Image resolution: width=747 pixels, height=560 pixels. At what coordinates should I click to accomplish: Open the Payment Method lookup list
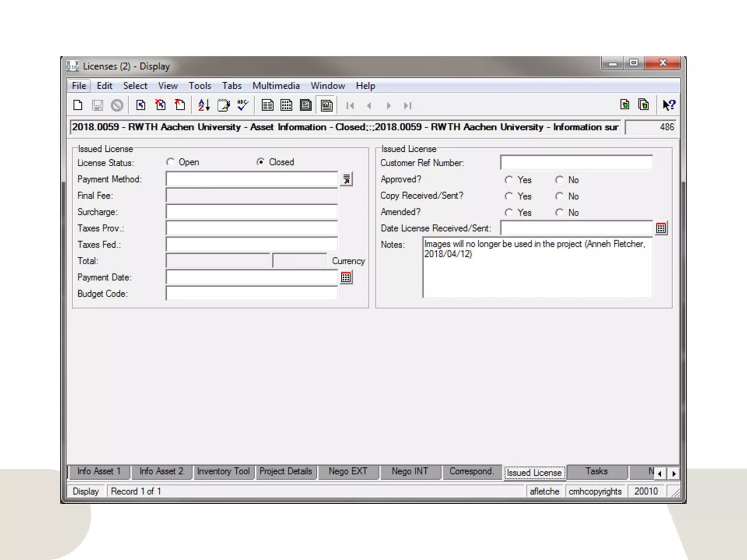tap(346, 179)
